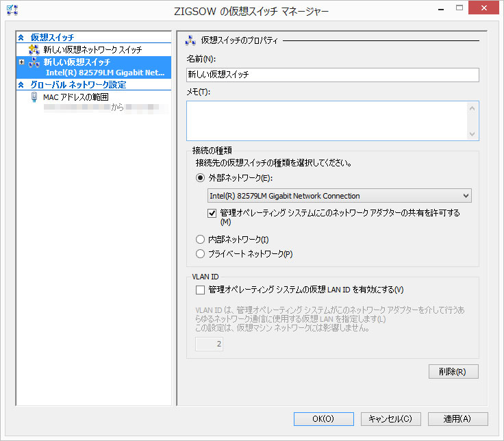Open the external network adapter dropdown
504x441 pixels.
[340, 196]
